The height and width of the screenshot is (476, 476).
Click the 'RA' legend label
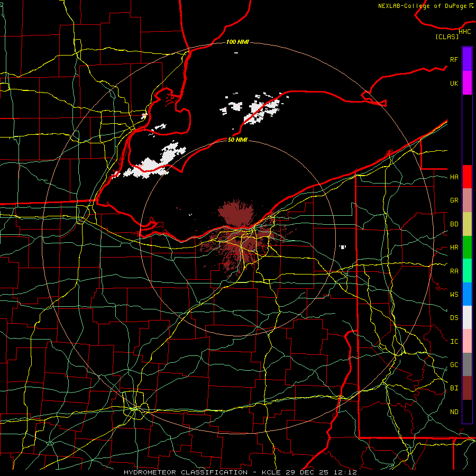(x=454, y=271)
